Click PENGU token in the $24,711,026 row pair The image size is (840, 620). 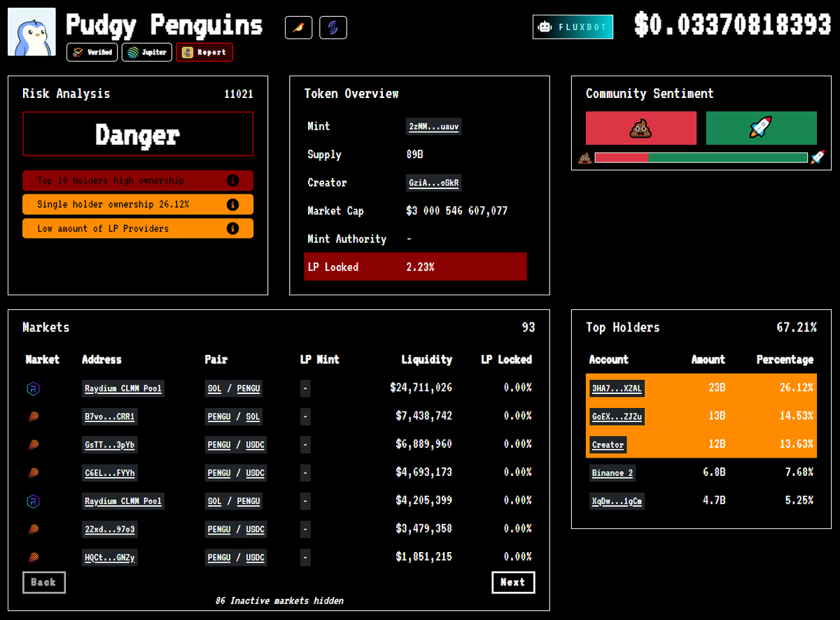click(248, 388)
